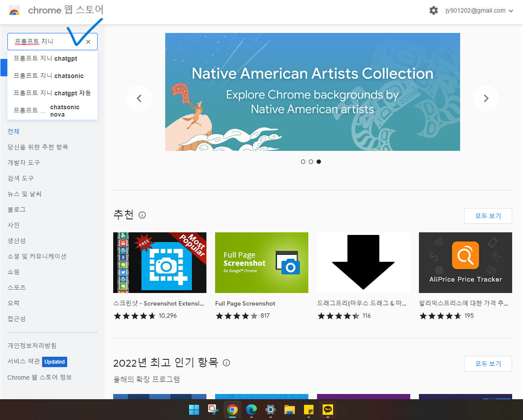Open 소셜 및 커뮤니케이션 category
This screenshot has height=420, width=523.
[37, 256]
